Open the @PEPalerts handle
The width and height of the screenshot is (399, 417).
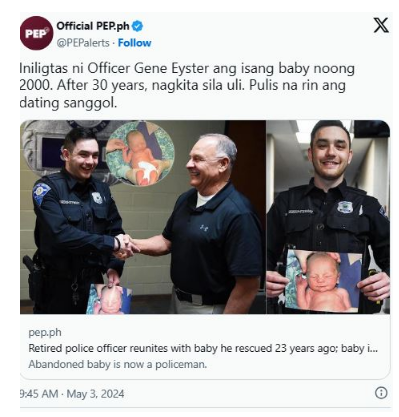[x=83, y=43]
